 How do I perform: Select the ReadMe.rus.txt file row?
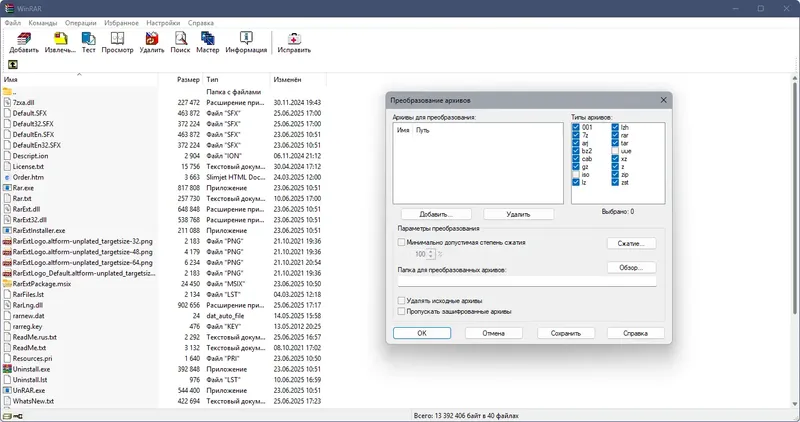(x=163, y=337)
